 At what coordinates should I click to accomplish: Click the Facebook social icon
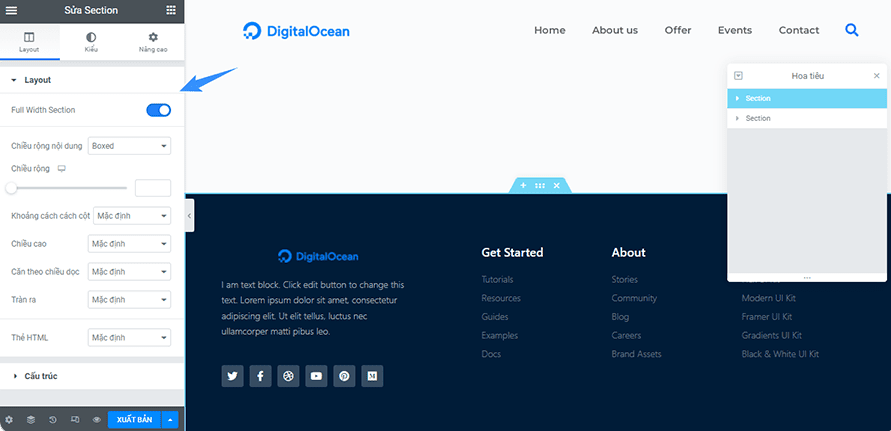click(260, 376)
